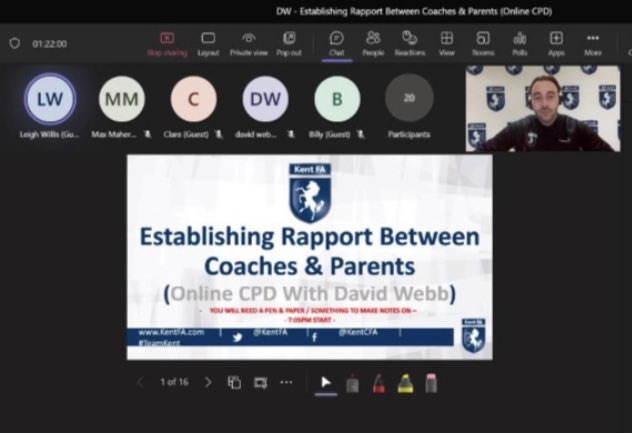Add Apps to the meeting
The width and height of the screenshot is (632, 434).
coord(556,44)
